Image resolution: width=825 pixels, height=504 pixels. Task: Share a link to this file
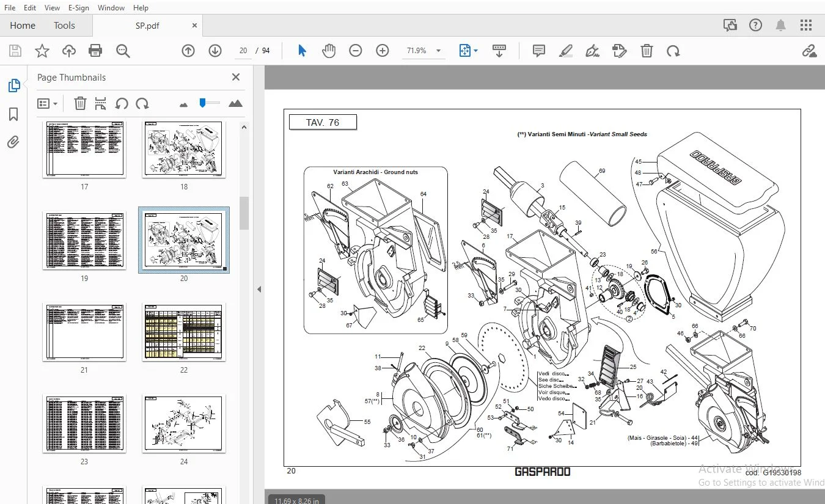click(809, 51)
